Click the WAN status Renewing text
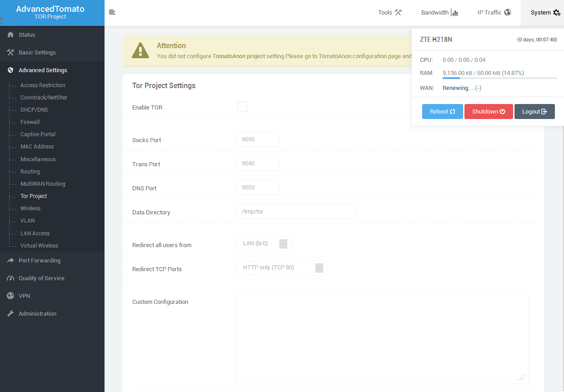 pyautogui.click(x=458, y=88)
